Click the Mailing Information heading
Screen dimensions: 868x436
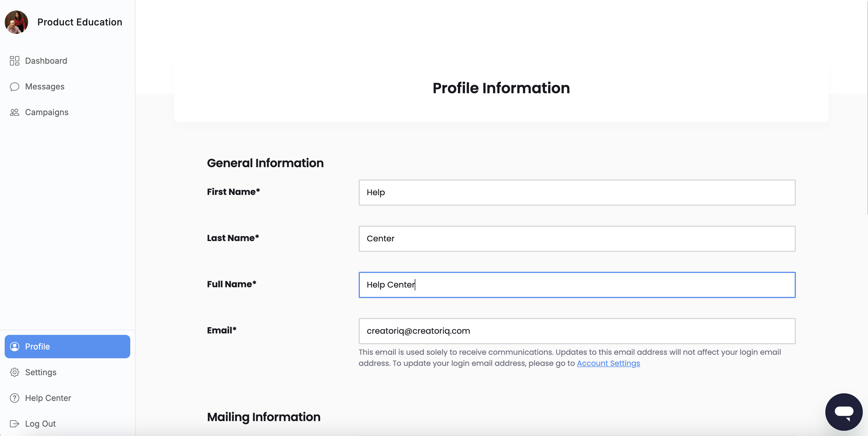coord(263,417)
